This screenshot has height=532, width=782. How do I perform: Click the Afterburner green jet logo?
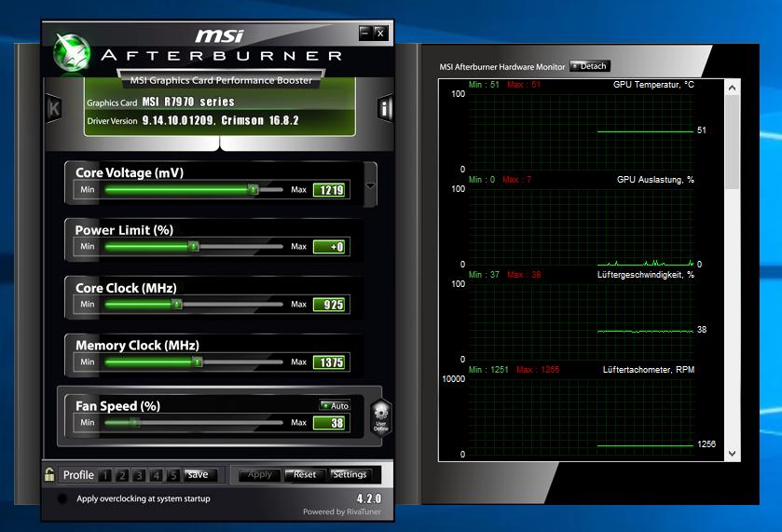point(72,53)
